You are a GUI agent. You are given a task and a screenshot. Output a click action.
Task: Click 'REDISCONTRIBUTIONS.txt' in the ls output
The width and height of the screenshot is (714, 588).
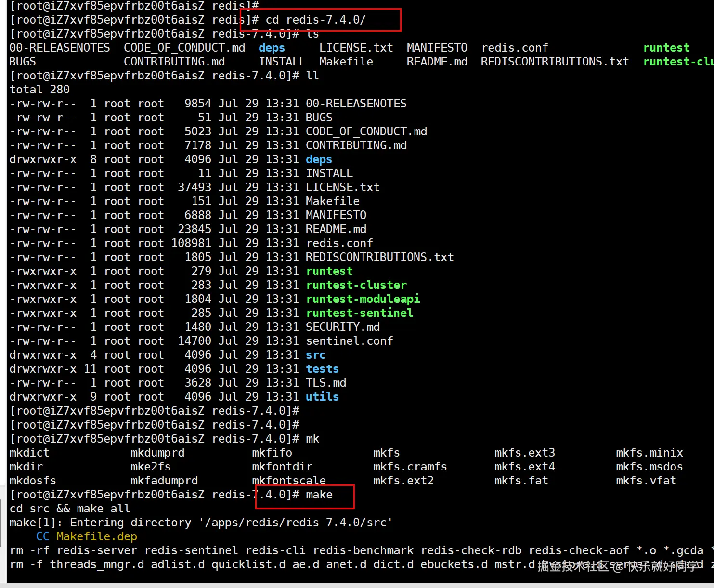(x=555, y=62)
